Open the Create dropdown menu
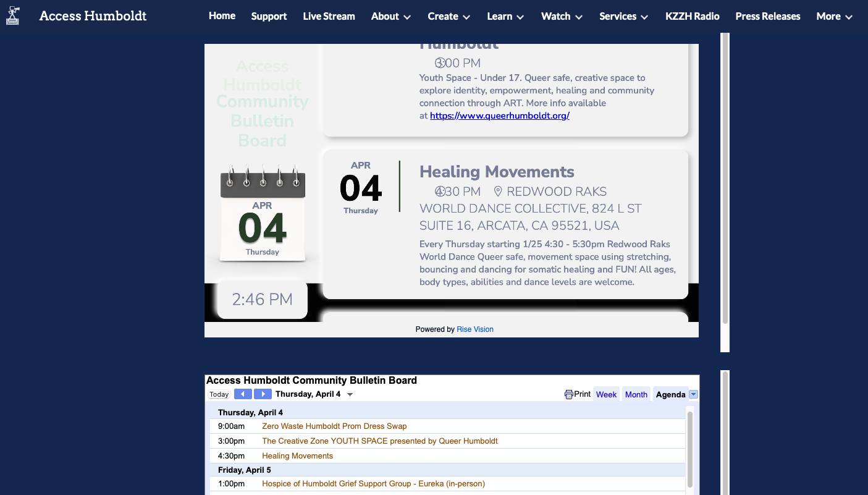Image resolution: width=868 pixels, height=495 pixels. coord(449,17)
